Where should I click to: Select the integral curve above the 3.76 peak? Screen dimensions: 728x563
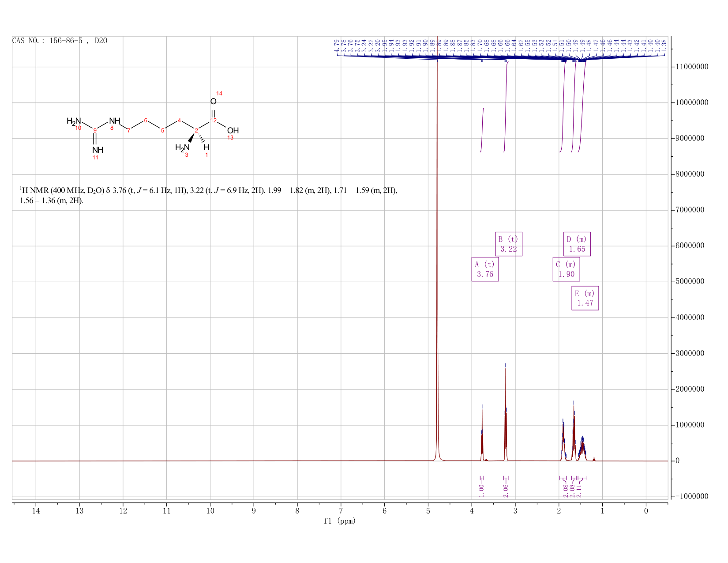coord(482,130)
